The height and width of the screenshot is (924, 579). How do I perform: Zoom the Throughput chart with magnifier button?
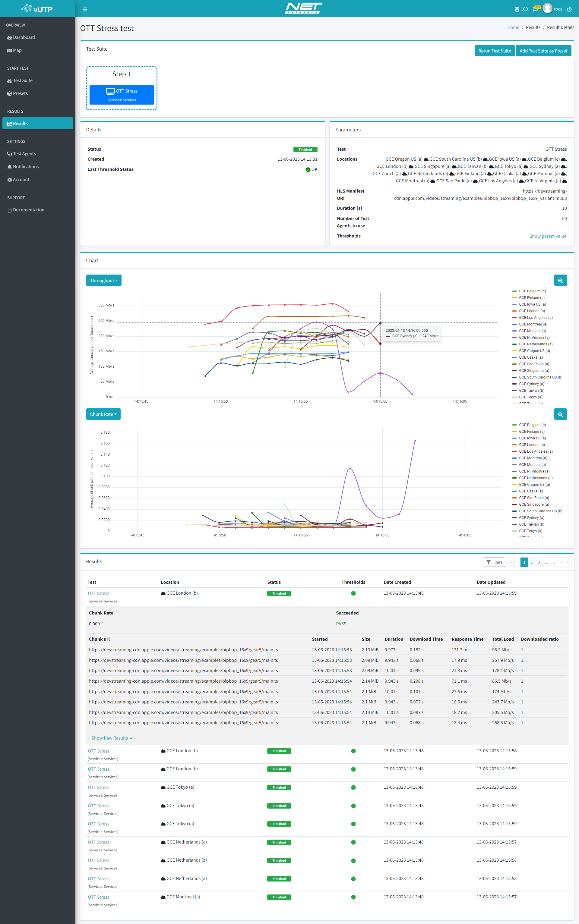click(x=560, y=281)
